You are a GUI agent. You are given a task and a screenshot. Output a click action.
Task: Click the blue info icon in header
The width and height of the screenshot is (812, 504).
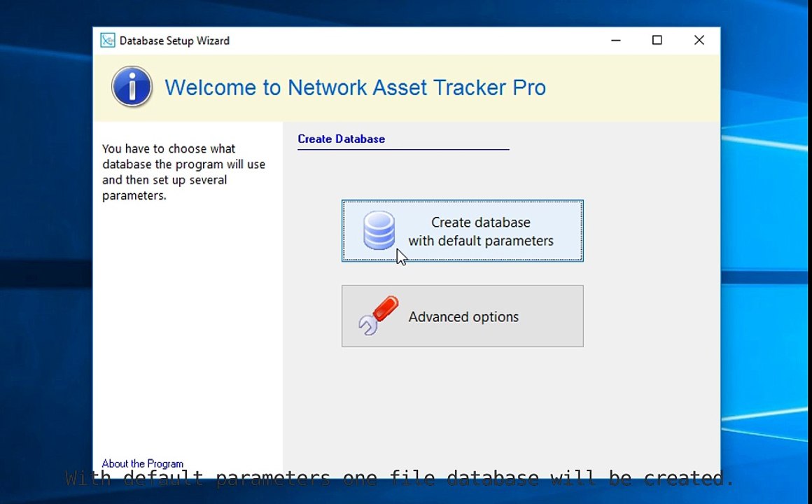pyautogui.click(x=132, y=87)
